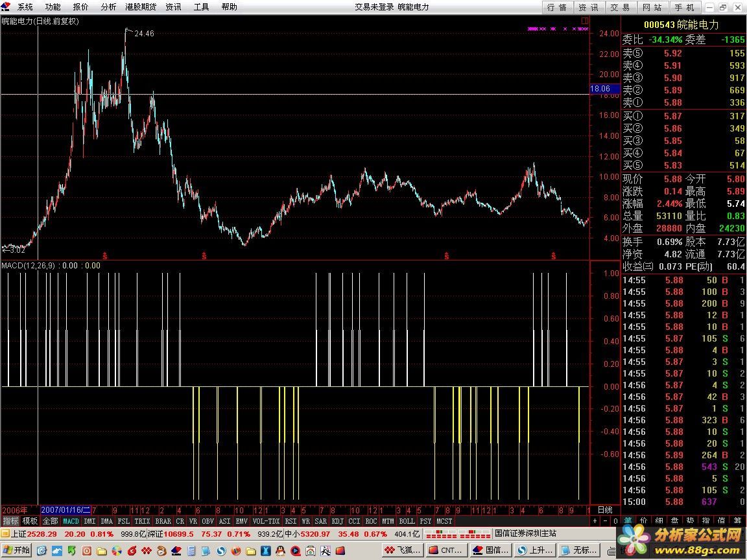The width and height of the screenshot is (747, 560).
Task: Select the 模板 tab
Action: pos(30,521)
